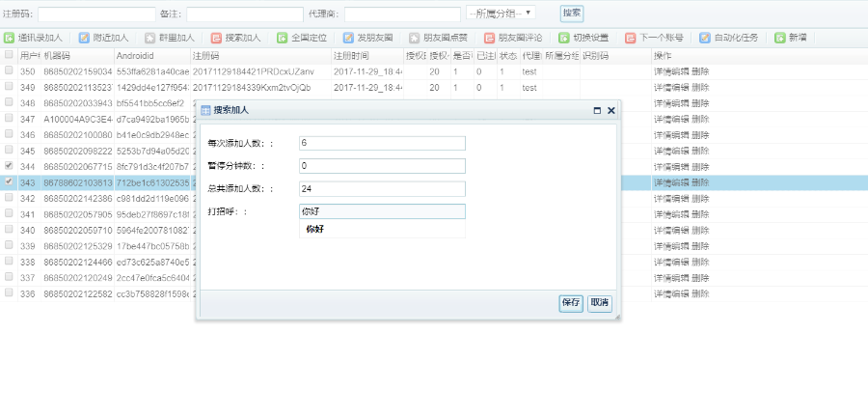Click 详情 link for row 336
Image resolution: width=868 pixels, height=417 pixels.
[x=662, y=293]
